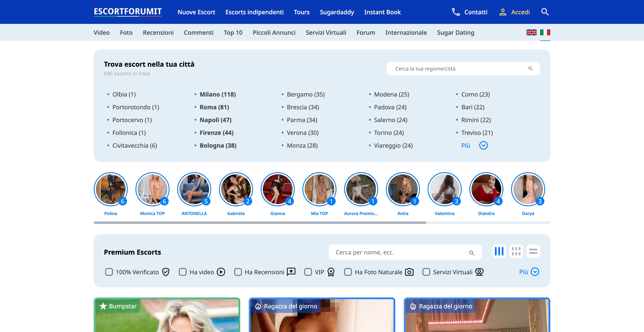Click the Accedi user profile icon
644x332 pixels.
503,12
